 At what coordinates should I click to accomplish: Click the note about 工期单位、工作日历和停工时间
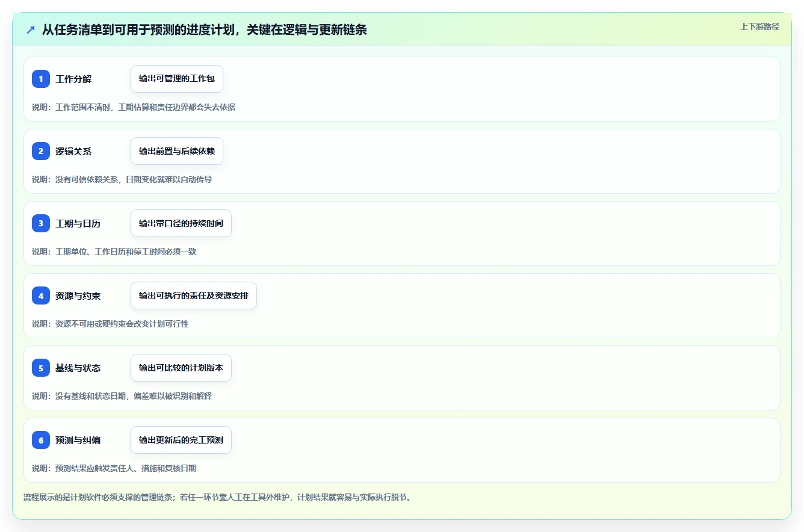(114, 252)
